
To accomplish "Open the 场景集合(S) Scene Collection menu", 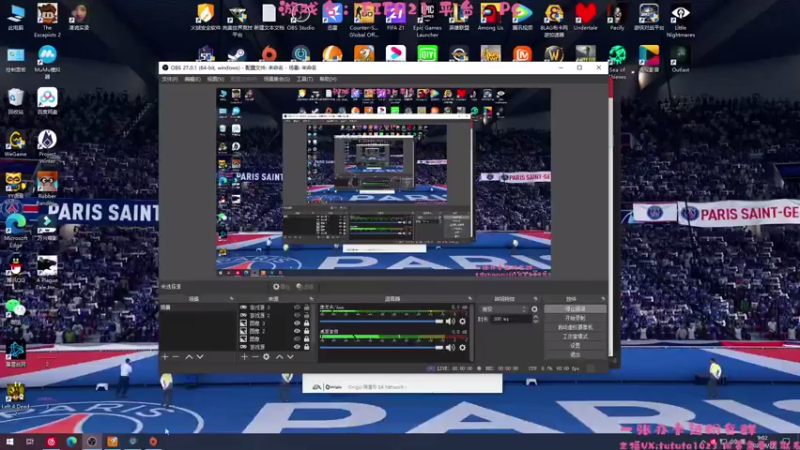I will click(x=277, y=79).
